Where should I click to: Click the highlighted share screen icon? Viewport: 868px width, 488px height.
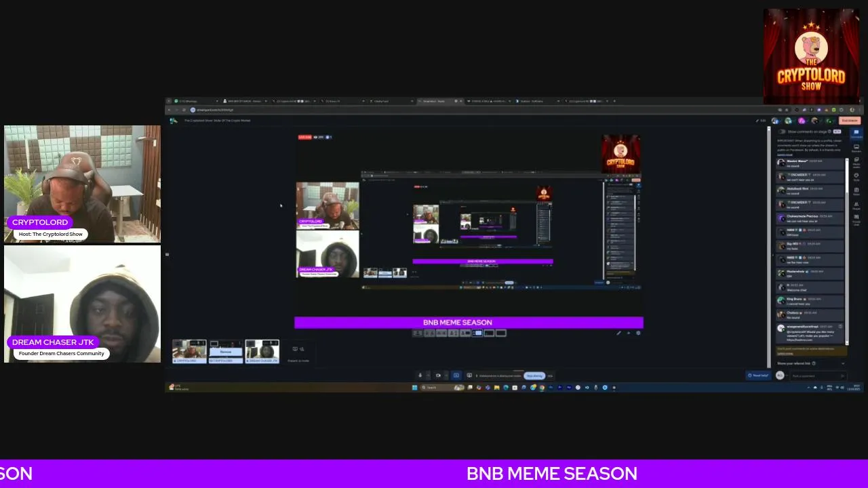pos(456,375)
